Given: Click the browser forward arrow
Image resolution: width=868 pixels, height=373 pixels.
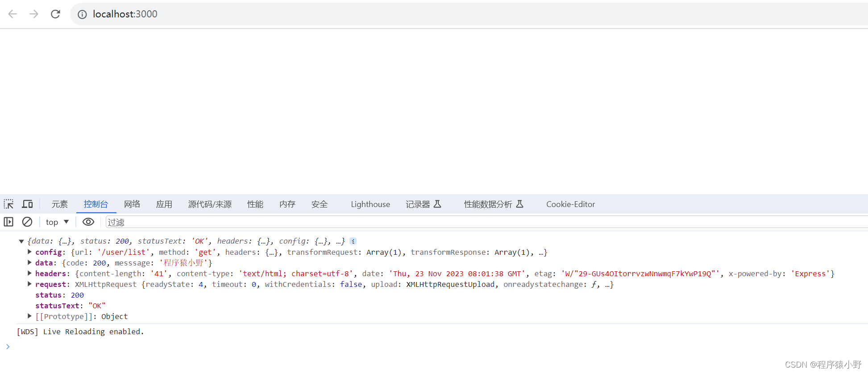Looking at the screenshot, I should (34, 14).
